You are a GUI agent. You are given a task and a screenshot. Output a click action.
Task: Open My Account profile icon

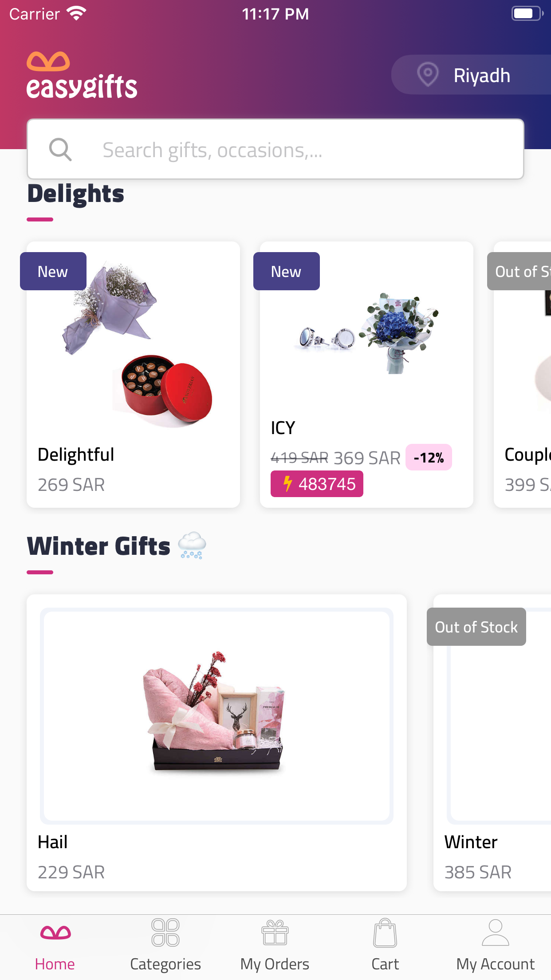pyautogui.click(x=496, y=933)
